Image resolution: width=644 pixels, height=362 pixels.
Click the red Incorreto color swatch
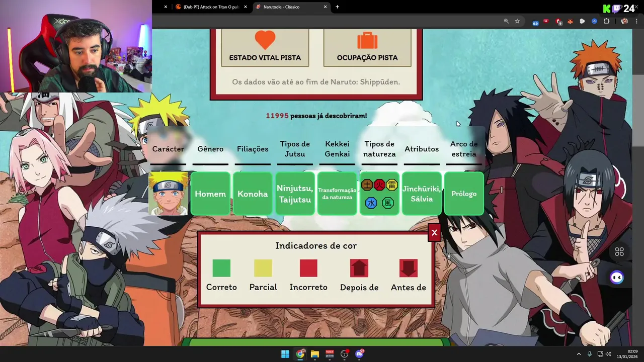click(308, 268)
